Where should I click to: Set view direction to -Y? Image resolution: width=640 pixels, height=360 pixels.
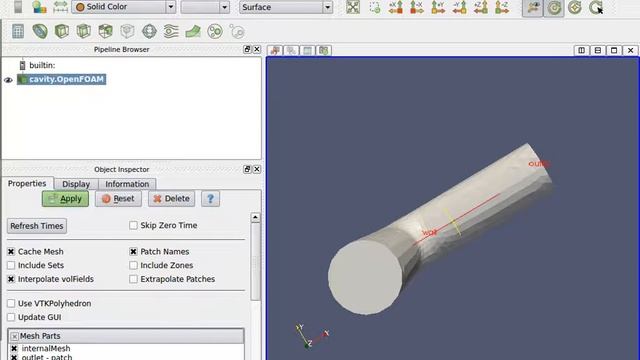click(459, 7)
